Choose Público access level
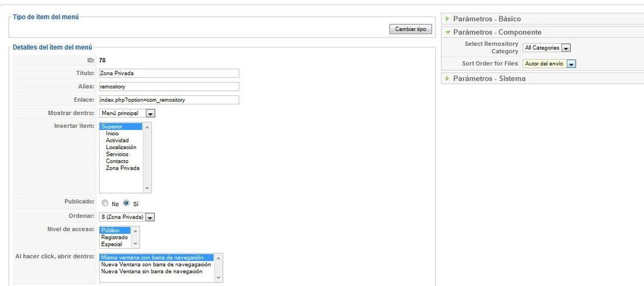The width and height of the screenshot is (644, 286). tap(115, 230)
